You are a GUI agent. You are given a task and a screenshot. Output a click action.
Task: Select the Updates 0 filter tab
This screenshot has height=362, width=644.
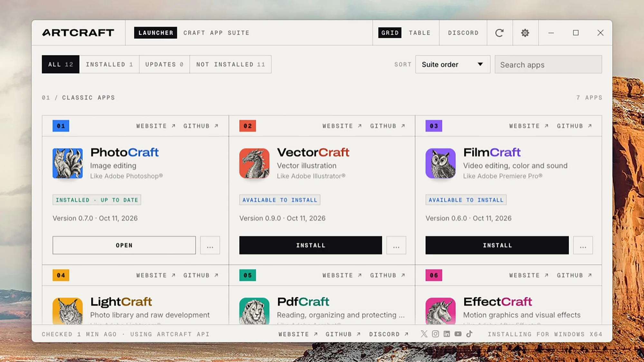click(164, 64)
